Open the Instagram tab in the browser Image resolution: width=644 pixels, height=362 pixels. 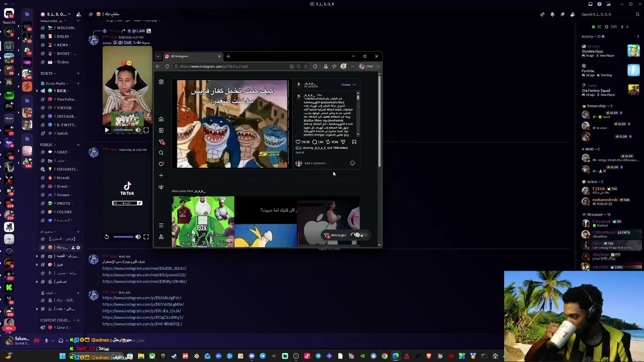click(194, 56)
